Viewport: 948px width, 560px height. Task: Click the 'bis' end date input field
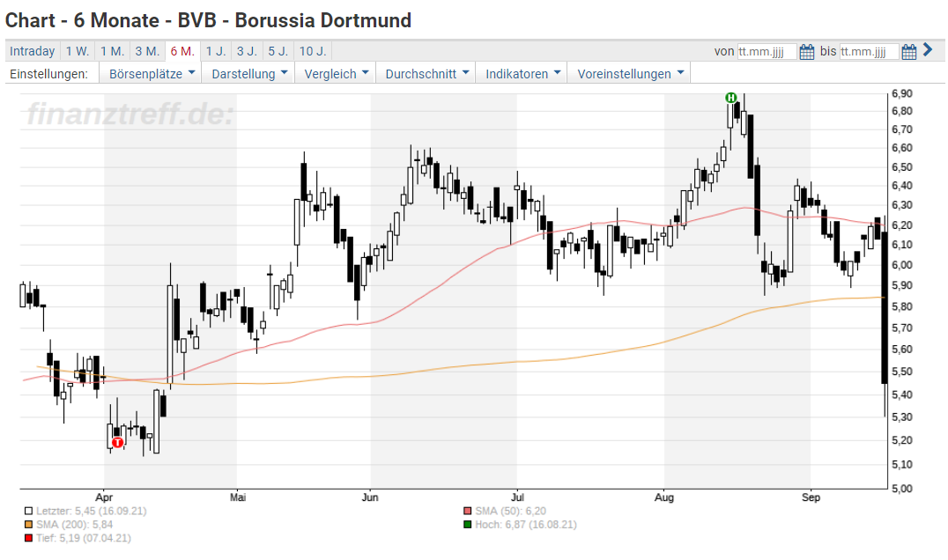(869, 51)
